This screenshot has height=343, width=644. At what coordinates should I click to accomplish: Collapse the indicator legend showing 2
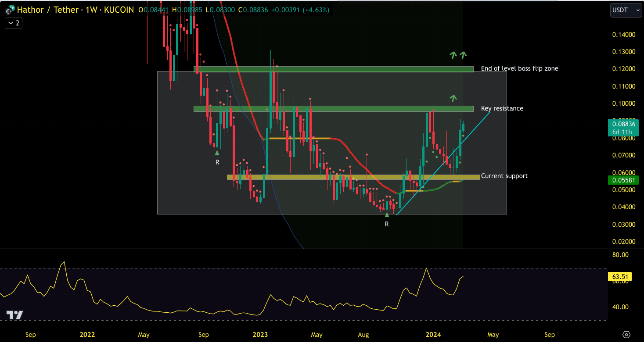(14, 23)
